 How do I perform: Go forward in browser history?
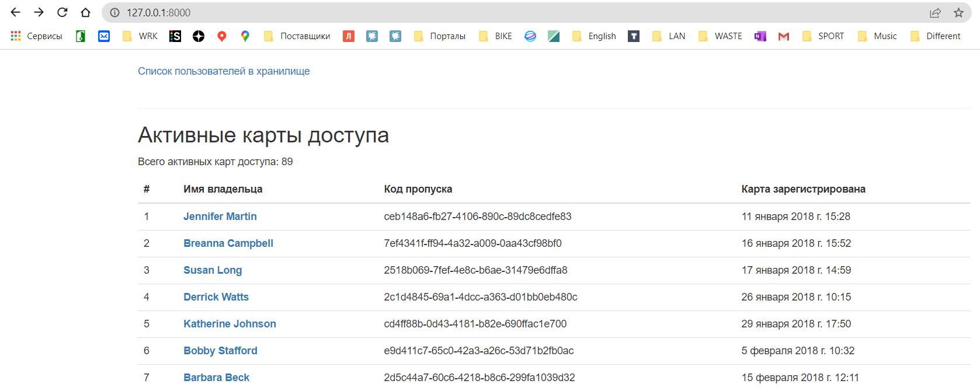click(39, 12)
